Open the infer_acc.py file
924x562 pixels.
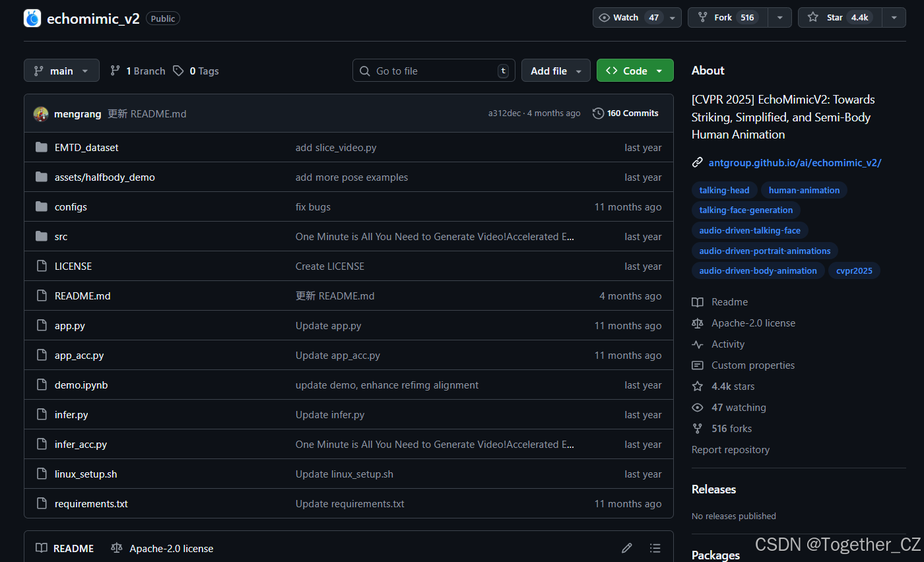point(81,445)
